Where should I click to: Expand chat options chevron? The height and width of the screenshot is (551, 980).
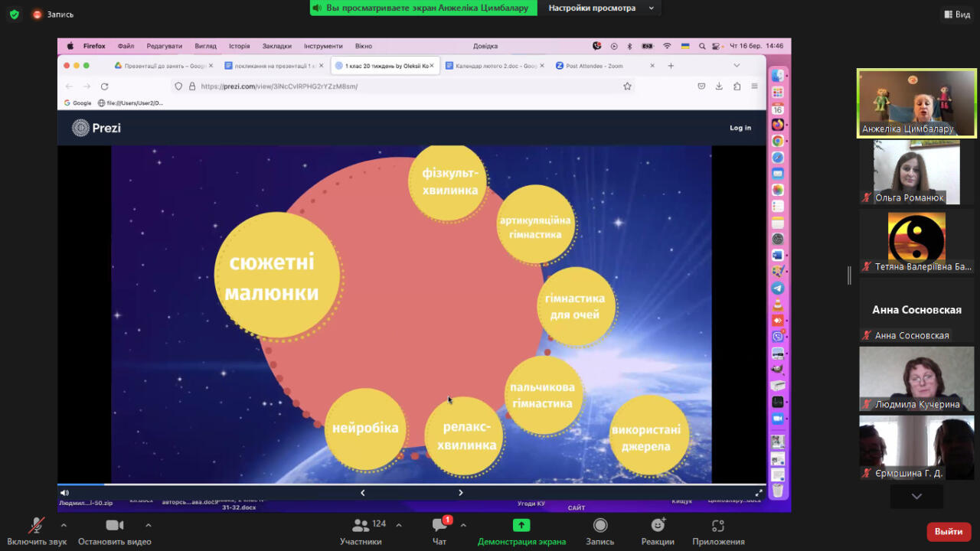coord(463,525)
